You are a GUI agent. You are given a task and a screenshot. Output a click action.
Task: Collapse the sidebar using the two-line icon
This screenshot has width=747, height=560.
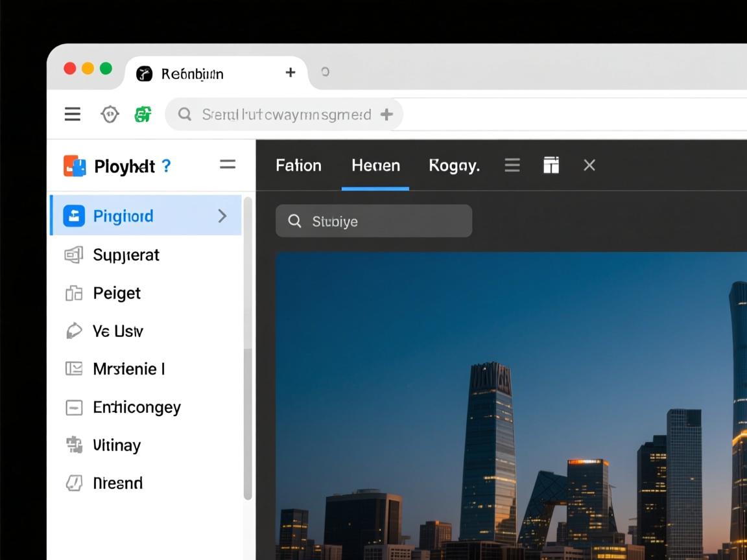pos(228,165)
